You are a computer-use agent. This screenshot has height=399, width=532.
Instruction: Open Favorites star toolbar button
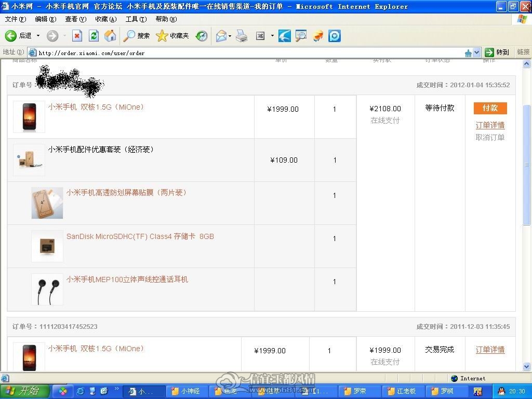[x=172, y=36]
